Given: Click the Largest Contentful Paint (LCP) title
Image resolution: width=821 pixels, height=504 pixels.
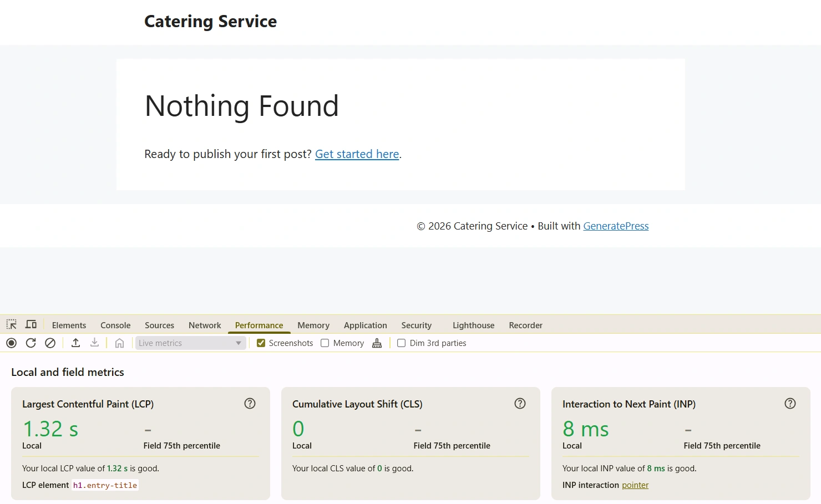Looking at the screenshot, I should coord(88,404).
